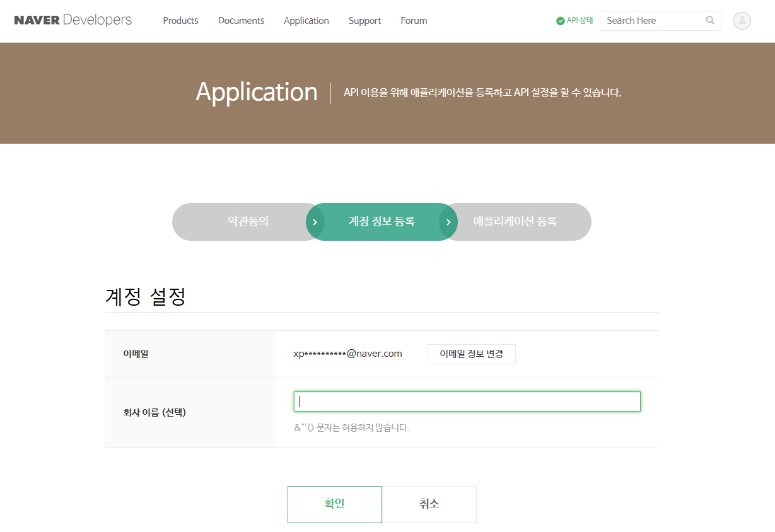
Task: Select the 계정 정보 등록 step
Action: [382, 222]
